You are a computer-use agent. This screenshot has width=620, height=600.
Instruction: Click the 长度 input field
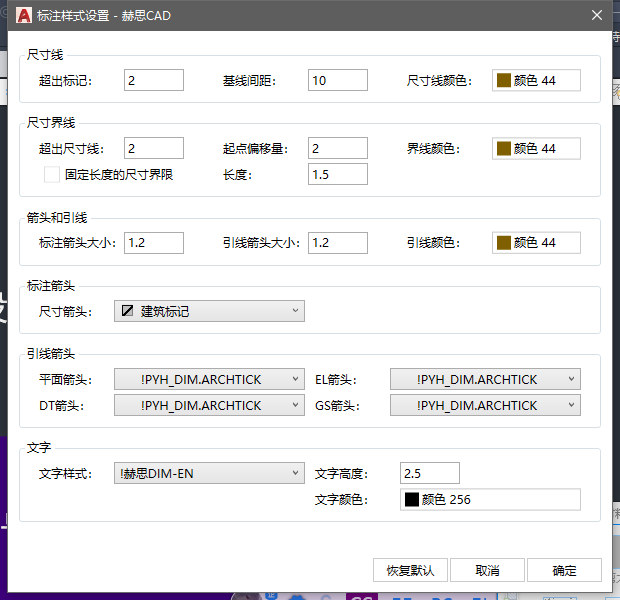338,174
